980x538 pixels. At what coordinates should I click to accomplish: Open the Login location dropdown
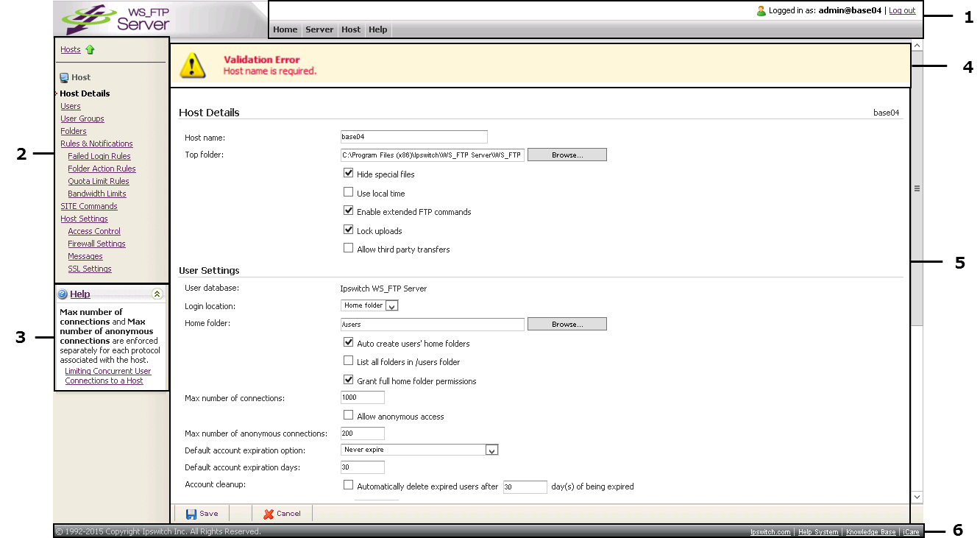tap(391, 305)
